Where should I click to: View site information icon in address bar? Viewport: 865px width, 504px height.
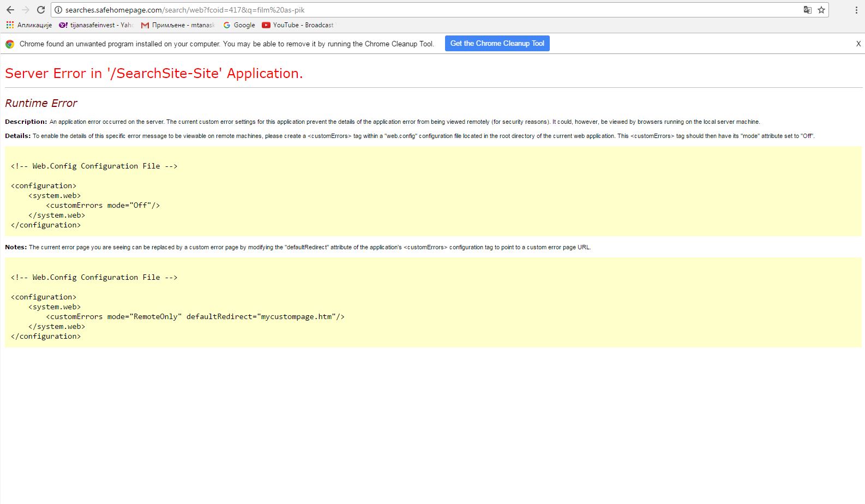coord(58,10)
